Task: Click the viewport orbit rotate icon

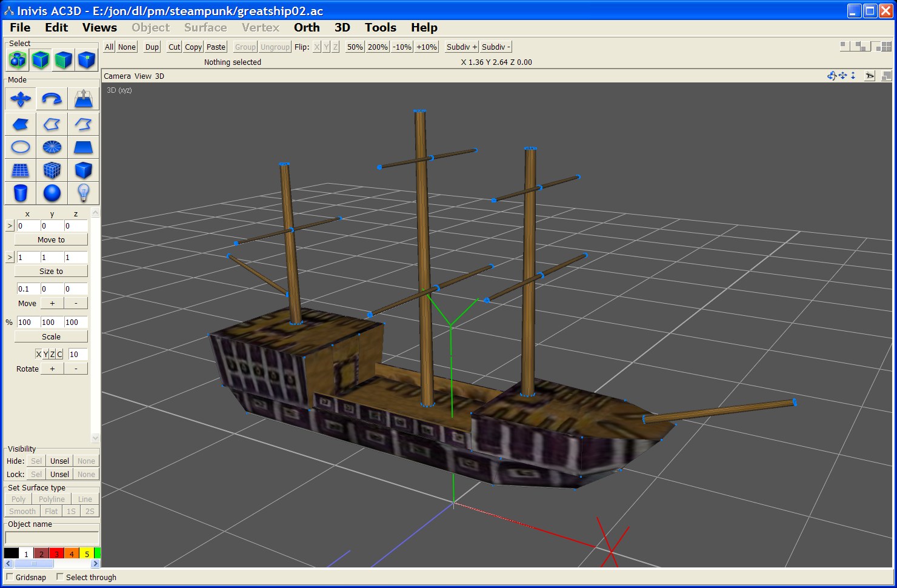Action: coord(832,76)
